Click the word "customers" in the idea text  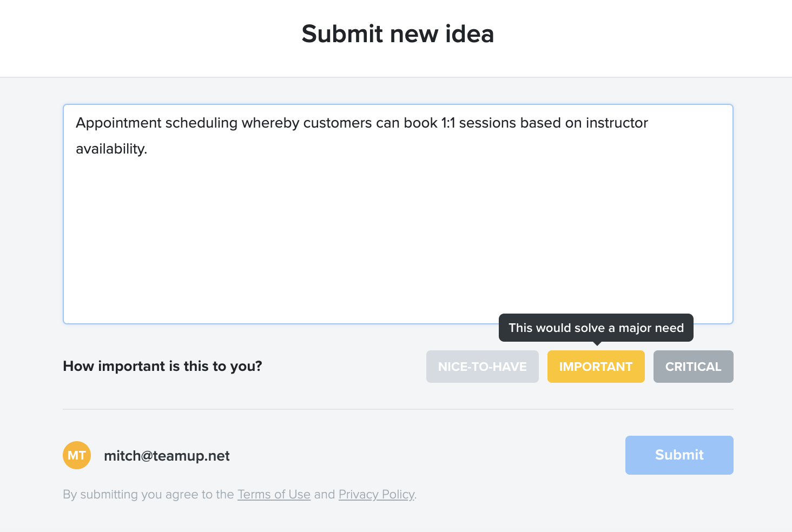coord(338,123)
